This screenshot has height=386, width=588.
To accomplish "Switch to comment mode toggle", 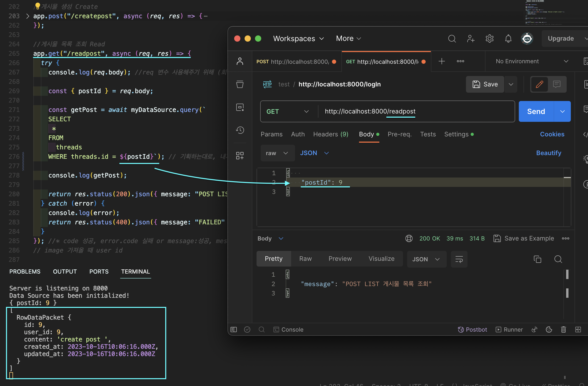I will 557,84.
